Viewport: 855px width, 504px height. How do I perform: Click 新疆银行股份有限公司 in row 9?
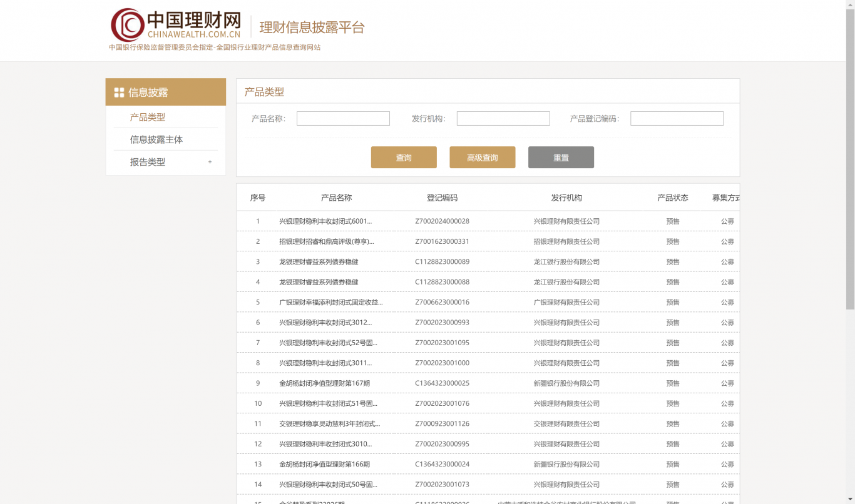tap(566, 383)
